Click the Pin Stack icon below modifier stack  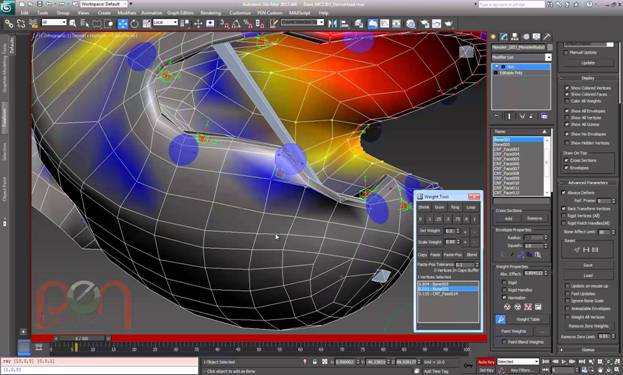497,116
